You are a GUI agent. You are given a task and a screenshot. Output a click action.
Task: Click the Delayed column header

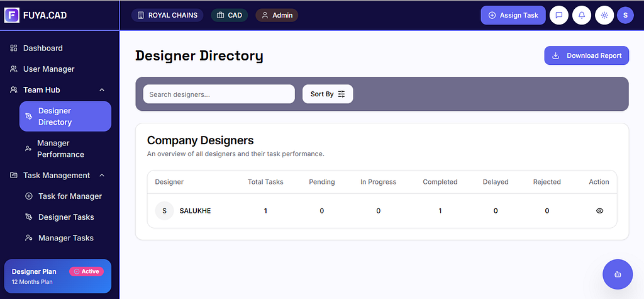496,182
